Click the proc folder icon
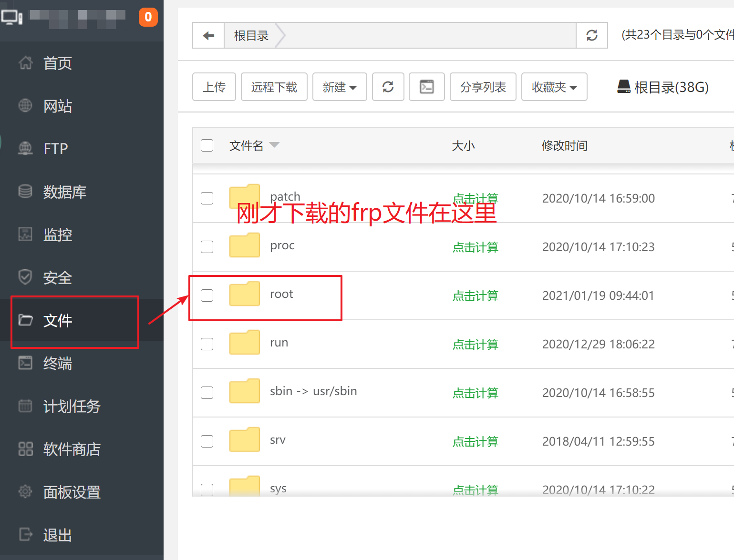This screenshot has width=734, height=560. (245, 245)
